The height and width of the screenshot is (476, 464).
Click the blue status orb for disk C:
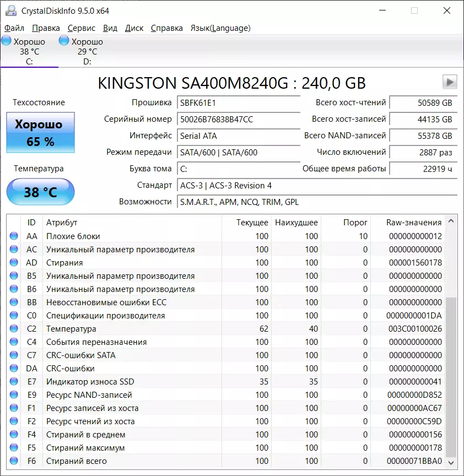7,41
